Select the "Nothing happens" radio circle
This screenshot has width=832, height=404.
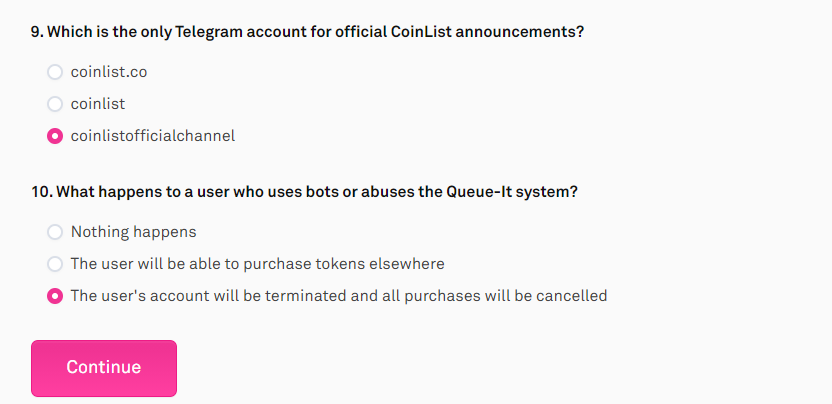point(55,232)
